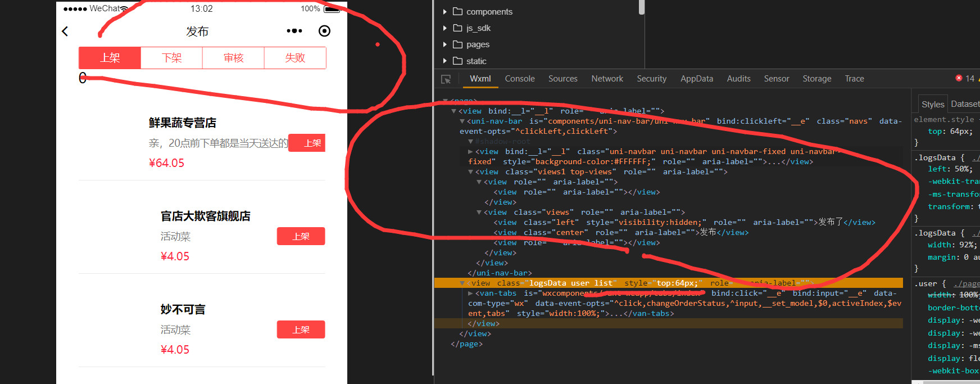Select the static folder icon
This screenshot has height=384, width=980.
[457, 60]
